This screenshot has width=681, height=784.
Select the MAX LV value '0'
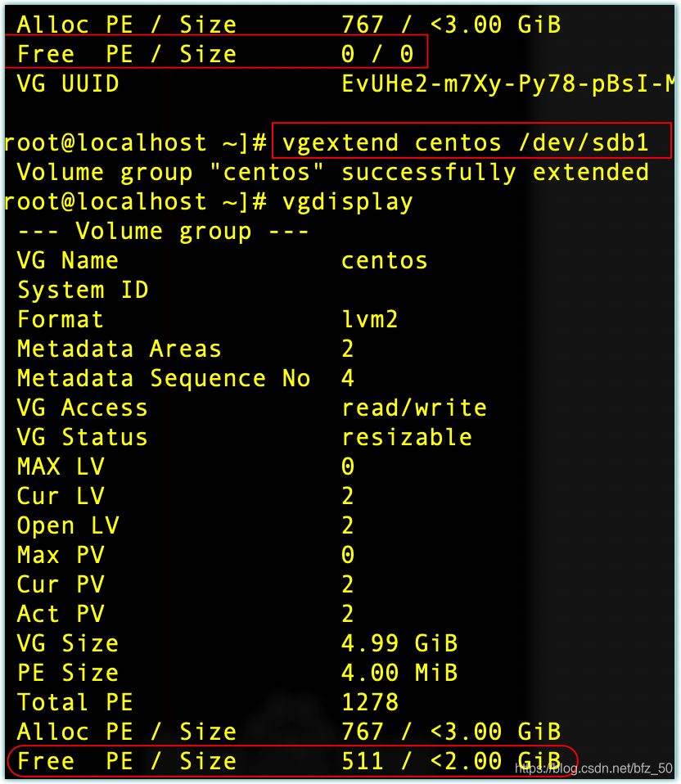(348, 467)
